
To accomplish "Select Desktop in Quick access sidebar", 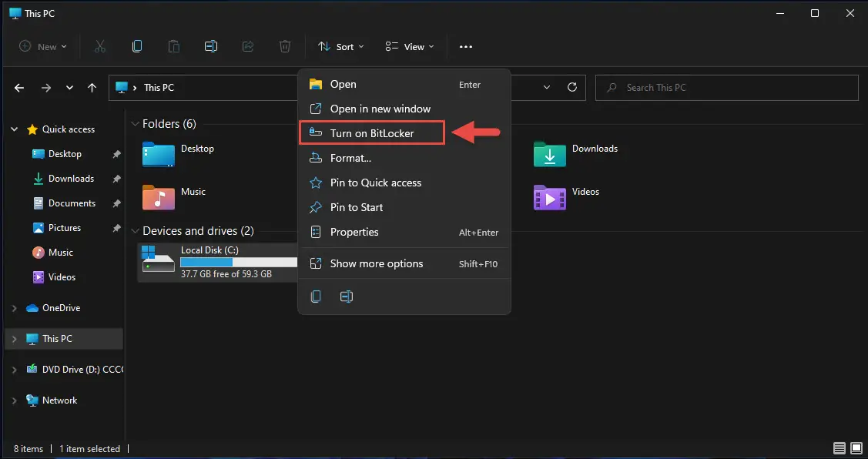I will coord(64,154).
